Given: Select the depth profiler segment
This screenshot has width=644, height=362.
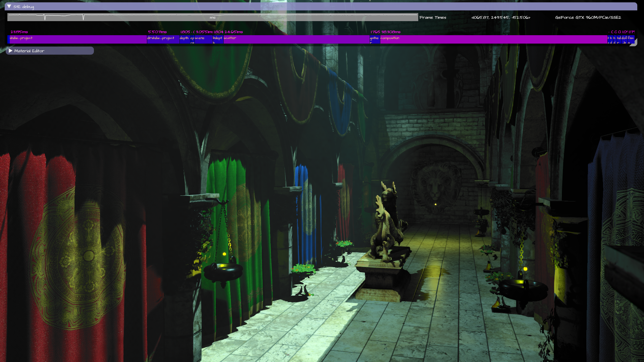Looking at the screenshot, I should [x=184, y=40].
